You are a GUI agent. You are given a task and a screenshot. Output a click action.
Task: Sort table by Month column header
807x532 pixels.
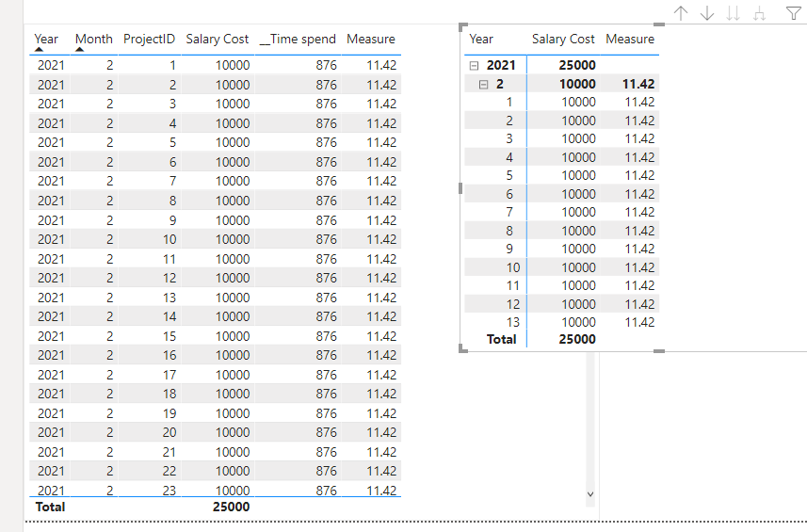tap(93, 40)
